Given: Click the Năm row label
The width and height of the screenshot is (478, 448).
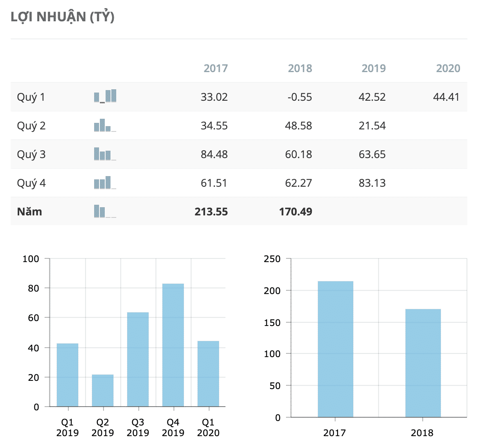Looking at the screenshot, I should click(x=29, y=212).
